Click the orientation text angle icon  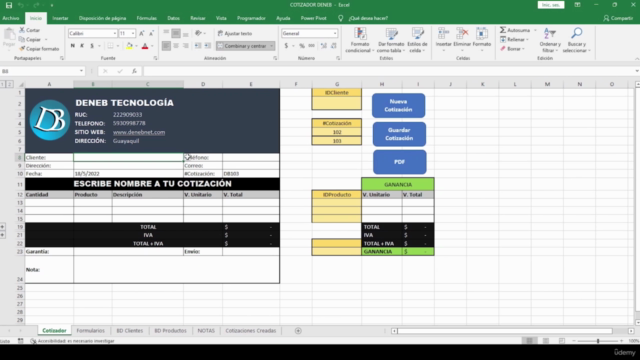198,33
